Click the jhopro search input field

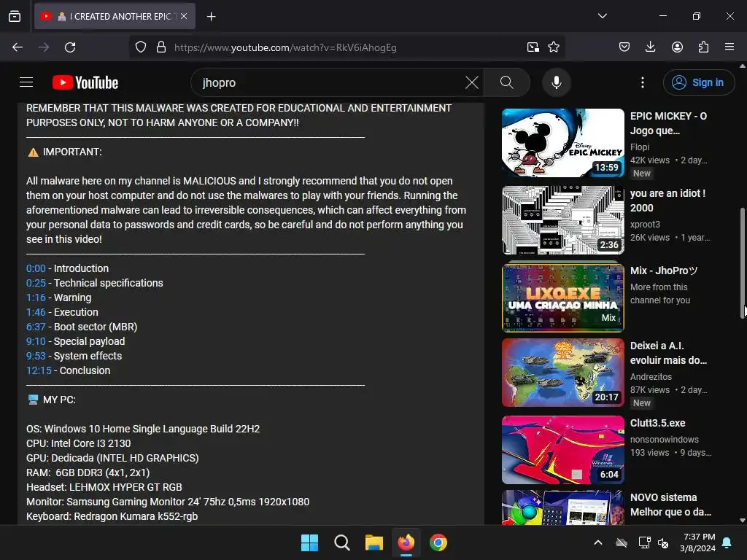point(329,82)
